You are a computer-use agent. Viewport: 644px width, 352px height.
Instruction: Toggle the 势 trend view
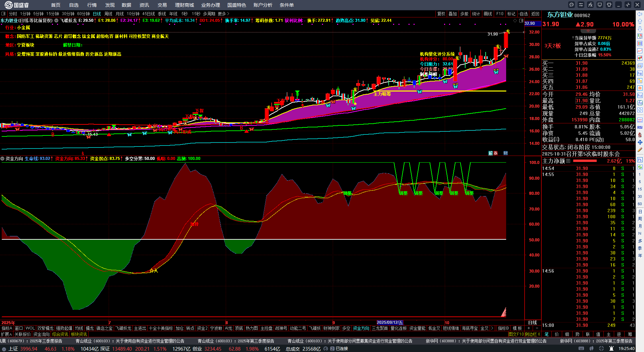pyautogui.click(x=577, y=334)
